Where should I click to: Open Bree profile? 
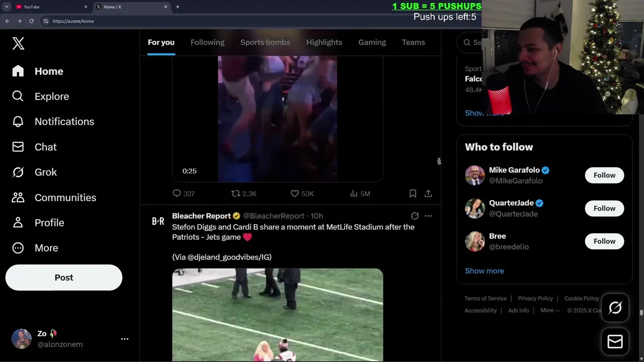(498, 236)
